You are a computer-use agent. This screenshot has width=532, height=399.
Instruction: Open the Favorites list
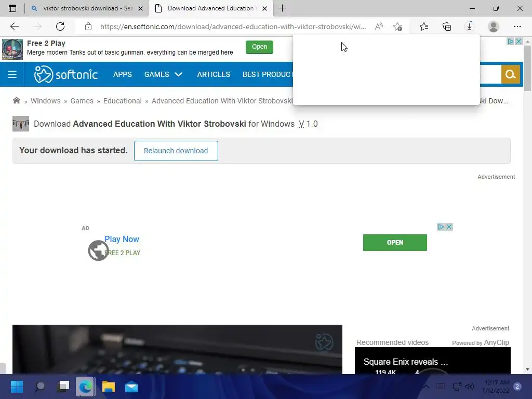[x=424, y=26]
